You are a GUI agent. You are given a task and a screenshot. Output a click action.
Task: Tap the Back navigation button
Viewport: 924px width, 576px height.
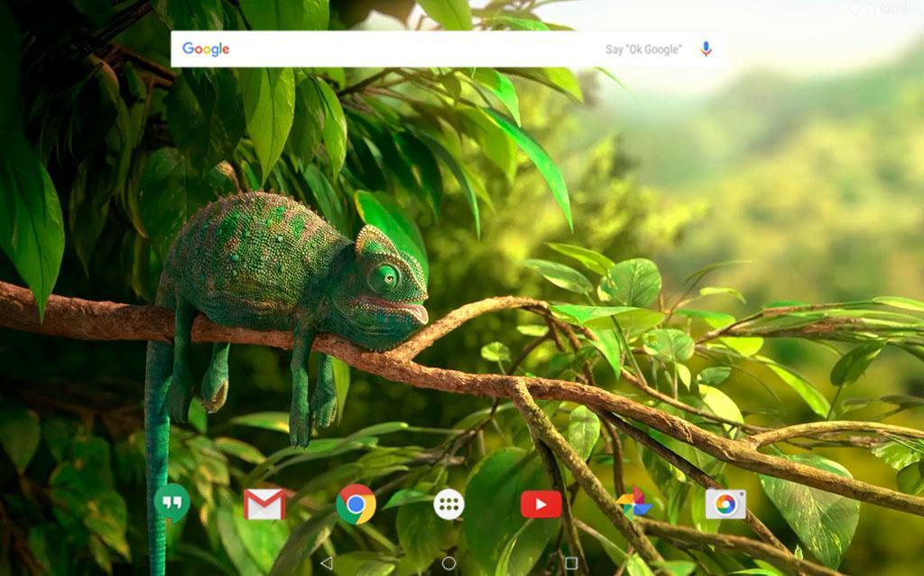pos(326,563)
